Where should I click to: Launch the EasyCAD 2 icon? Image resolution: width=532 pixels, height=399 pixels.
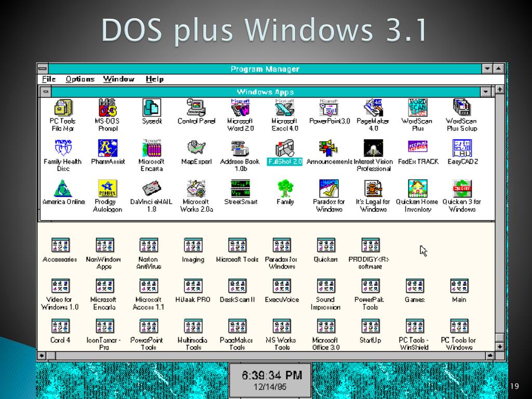[x=462, y=148]
